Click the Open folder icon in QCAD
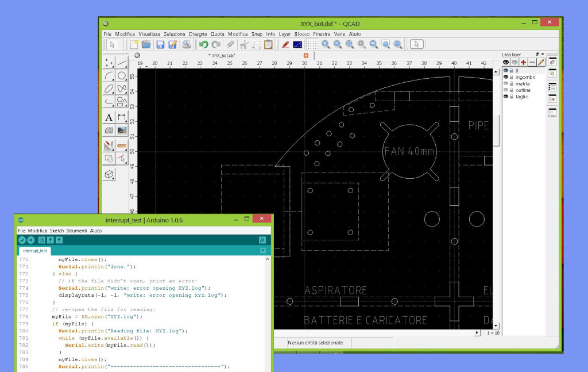The image size is (588, 372). tap(146, 45)
